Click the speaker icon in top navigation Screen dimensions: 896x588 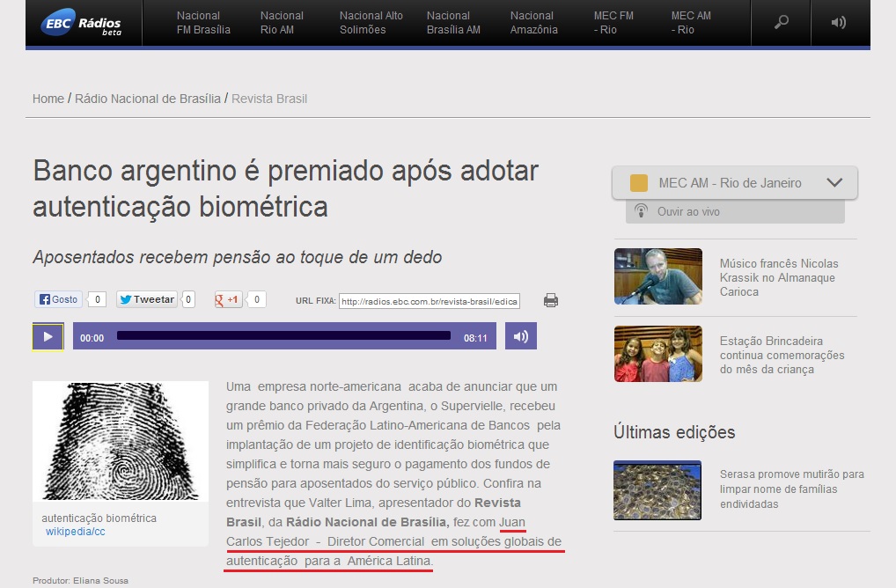point(838,23)
